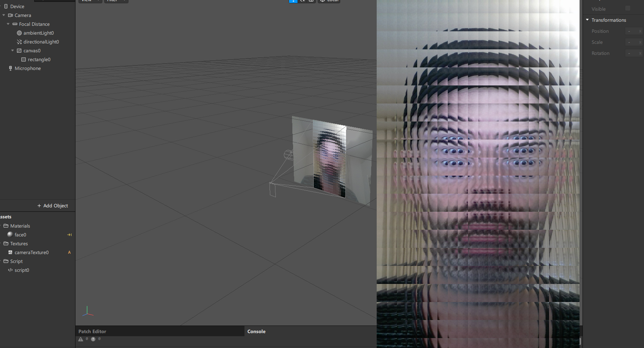Click the Script folder icon
This screenshot has width=644, height=348.
[x=6, y=261]
